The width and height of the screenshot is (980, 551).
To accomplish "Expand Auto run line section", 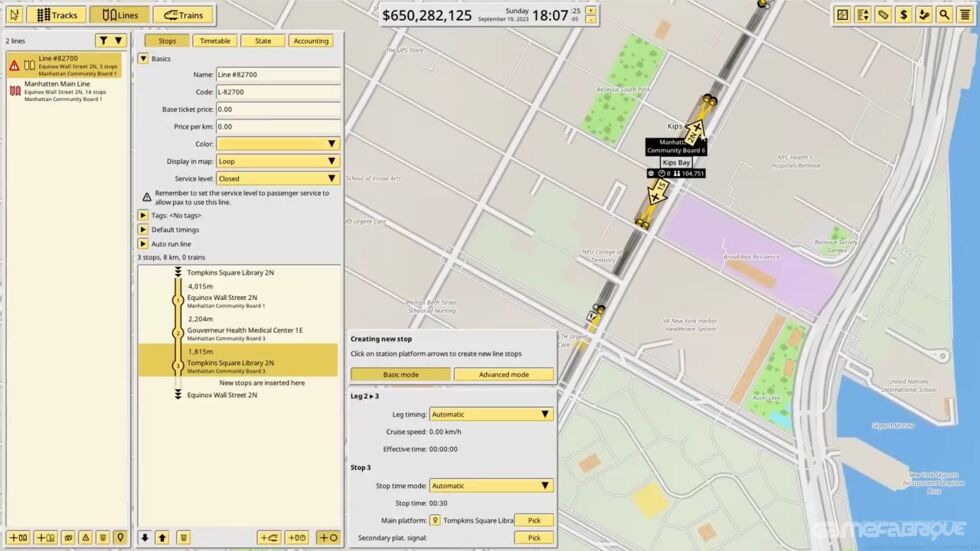I will [x=143, y=244].
